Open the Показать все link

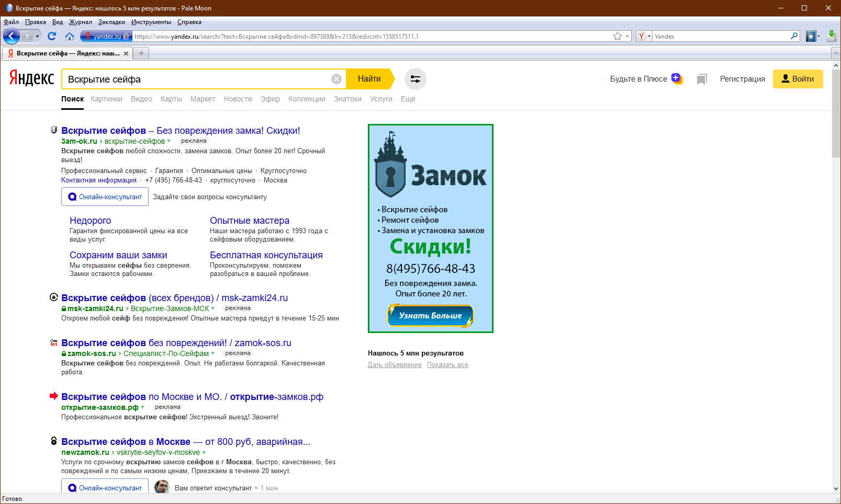point(447,365)
